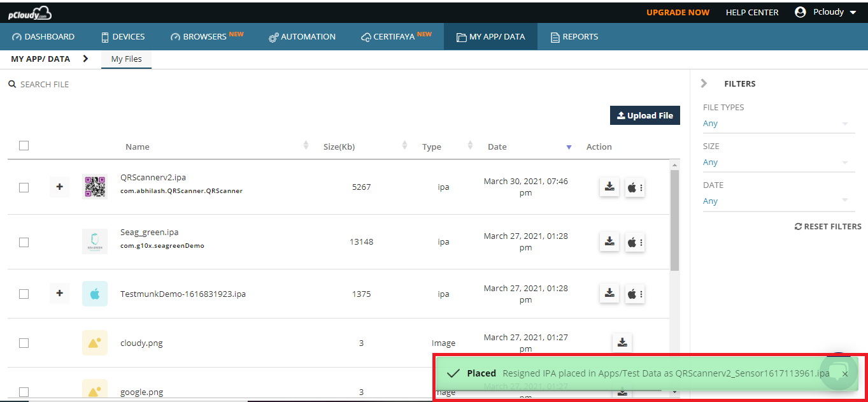Open the REPORTS tab

coord(574,36)
